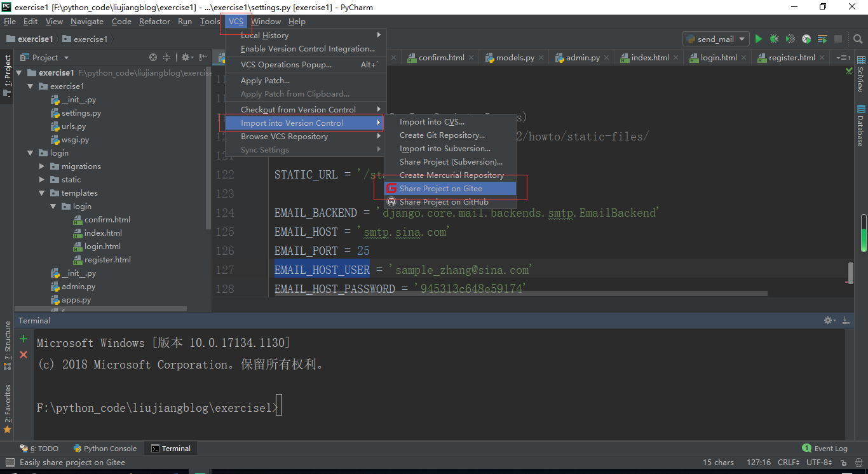Open the send_mail run configuration dropdown

point(716,39)
